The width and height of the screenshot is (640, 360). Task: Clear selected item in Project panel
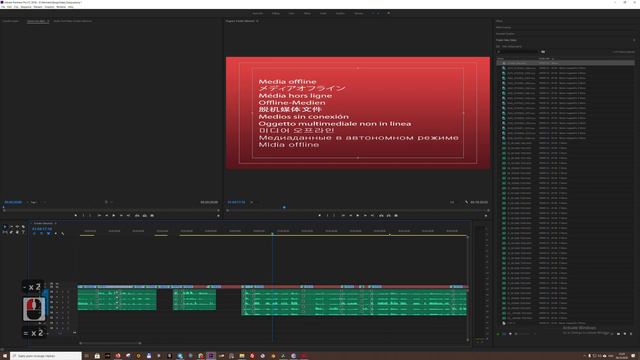click(631, 334)
